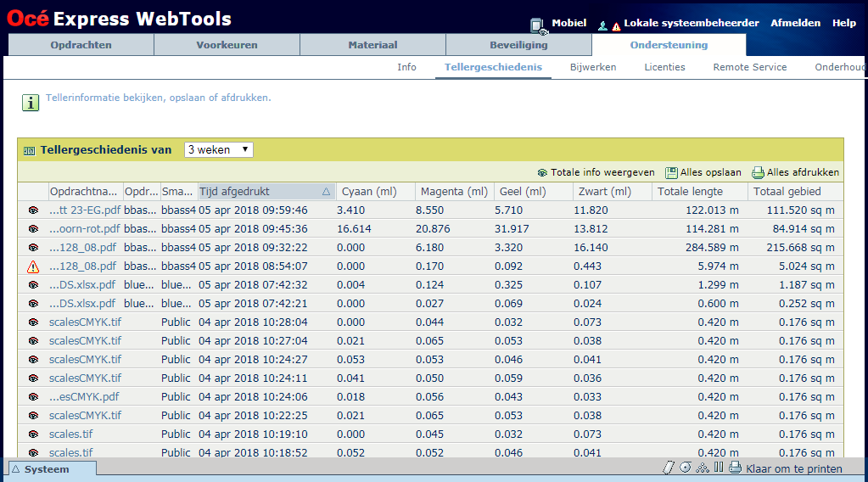Click the eye icon for 04 apr 10:22:25 row
Image resolution: width=868 pixels, height=482 pixels.
(x=34, y=416)
